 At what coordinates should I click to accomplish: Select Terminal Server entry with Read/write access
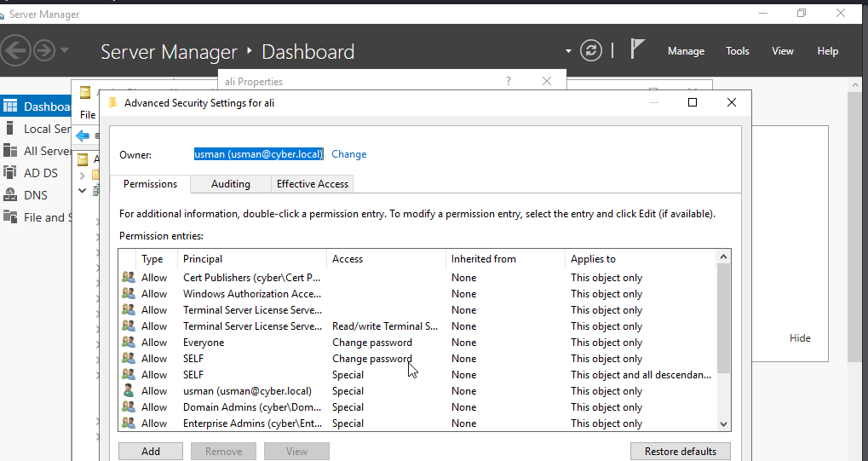[x=417, y=326]
